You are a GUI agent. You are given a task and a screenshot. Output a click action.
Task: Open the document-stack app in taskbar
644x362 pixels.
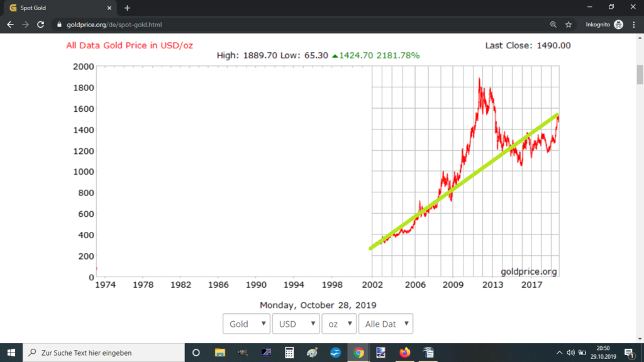click(x=428, y=353)
